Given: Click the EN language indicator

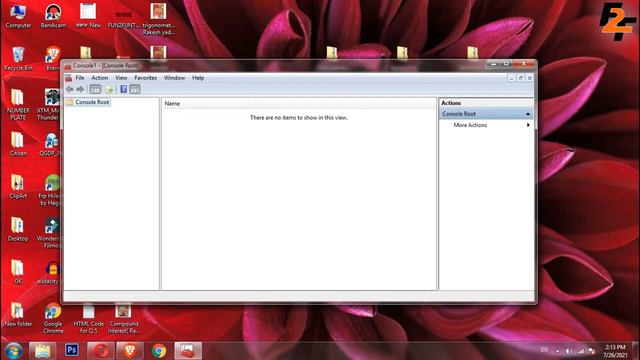Looking at the screenshot, I should coord(544,350).
